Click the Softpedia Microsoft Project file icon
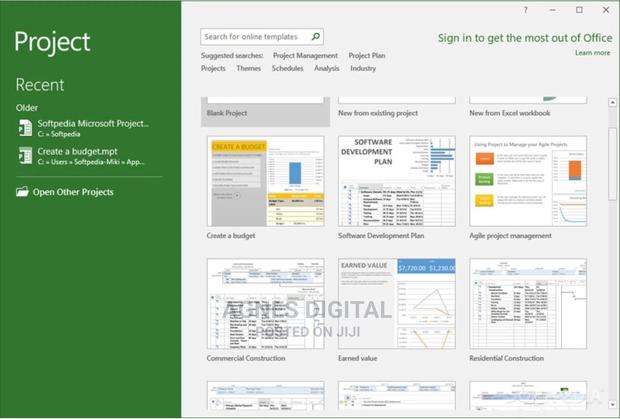Screen dimensions: 620x419 coord(25,128)
